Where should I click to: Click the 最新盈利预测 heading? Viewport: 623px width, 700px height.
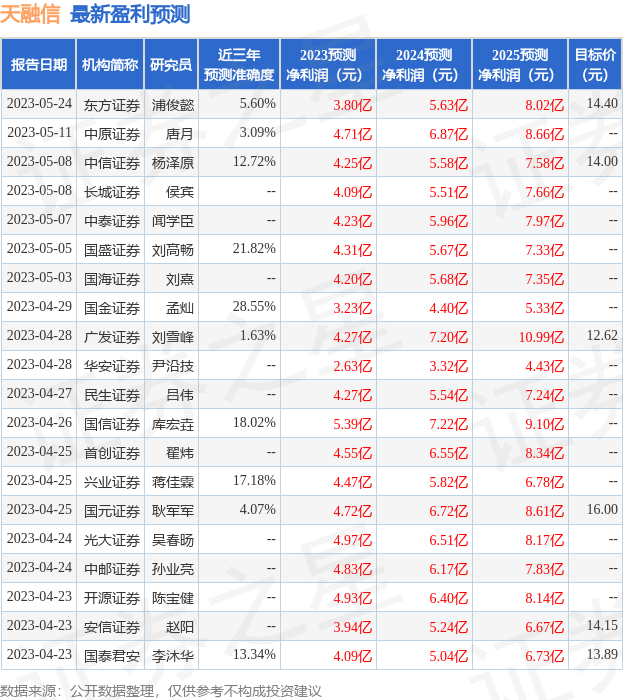130,14
